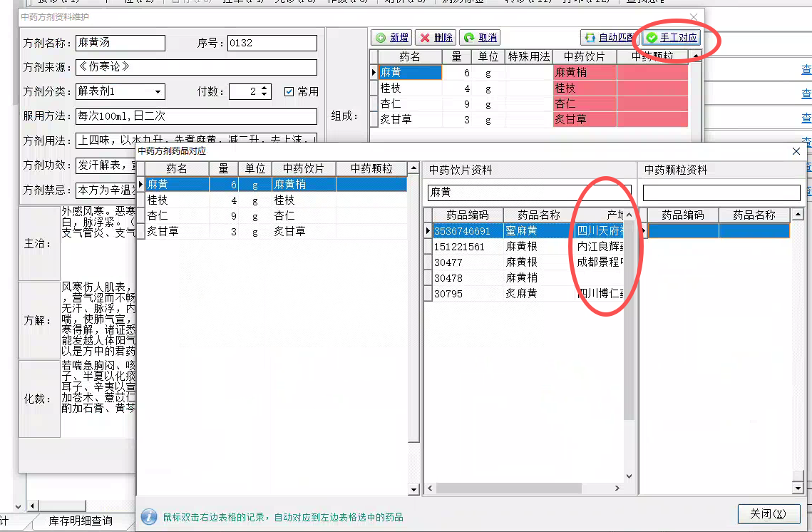The height and width of the screenshot is (532, 812).
Task: Click the 关闭(X) button
Action: [769, 514]
